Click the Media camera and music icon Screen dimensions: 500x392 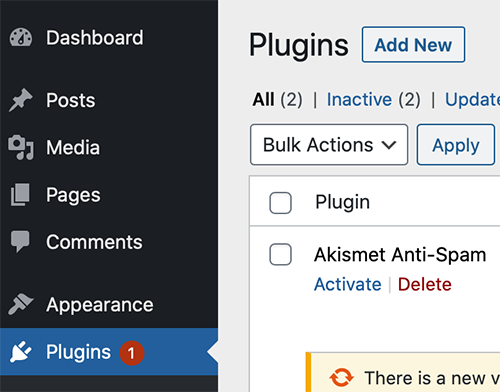21,147
